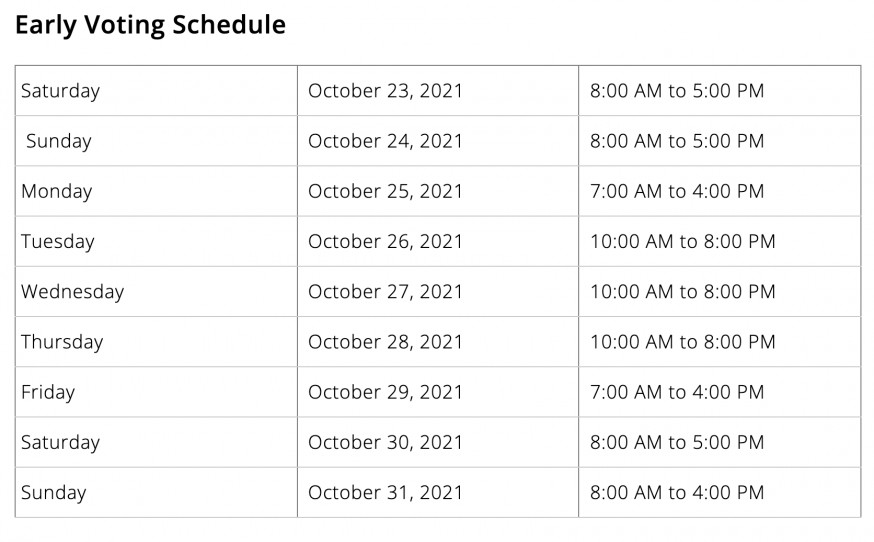Image resolution: width=874 pixels, height=542 pixels.
Task: Select the October 31, 2021 date cell
Action: tap(438, 492)
